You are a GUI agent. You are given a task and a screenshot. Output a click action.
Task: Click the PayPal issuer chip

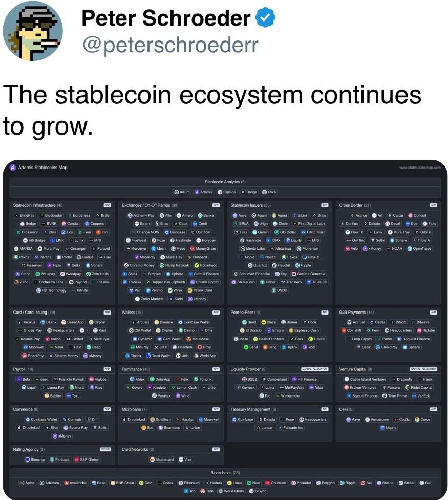pos(311,257)
